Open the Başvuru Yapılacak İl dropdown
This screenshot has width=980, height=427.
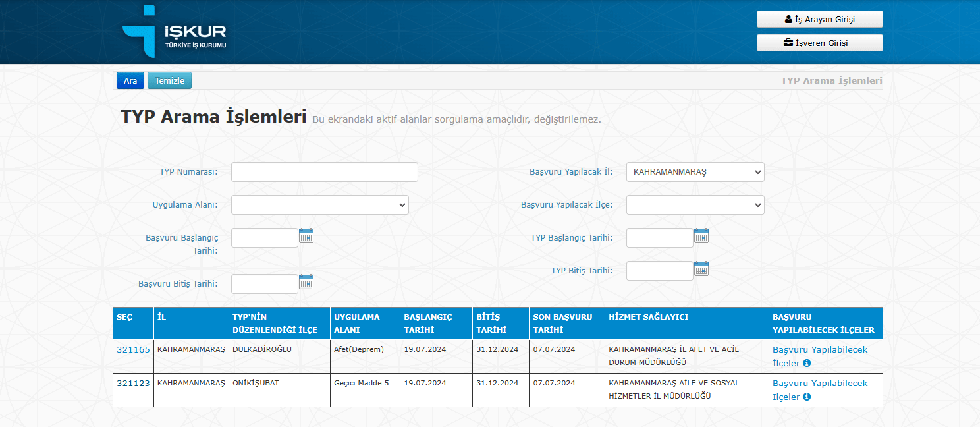coord(695,172)
